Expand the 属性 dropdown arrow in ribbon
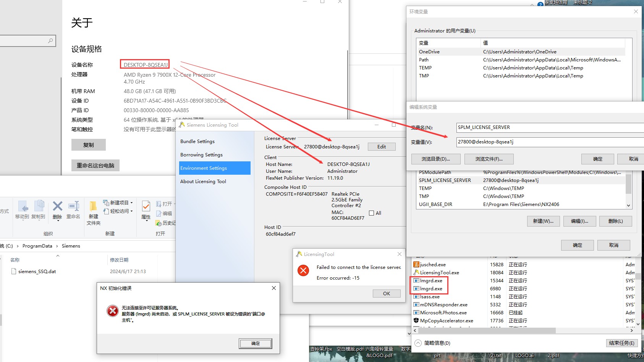This screenshot has height=362, width=644. point(147,221)
